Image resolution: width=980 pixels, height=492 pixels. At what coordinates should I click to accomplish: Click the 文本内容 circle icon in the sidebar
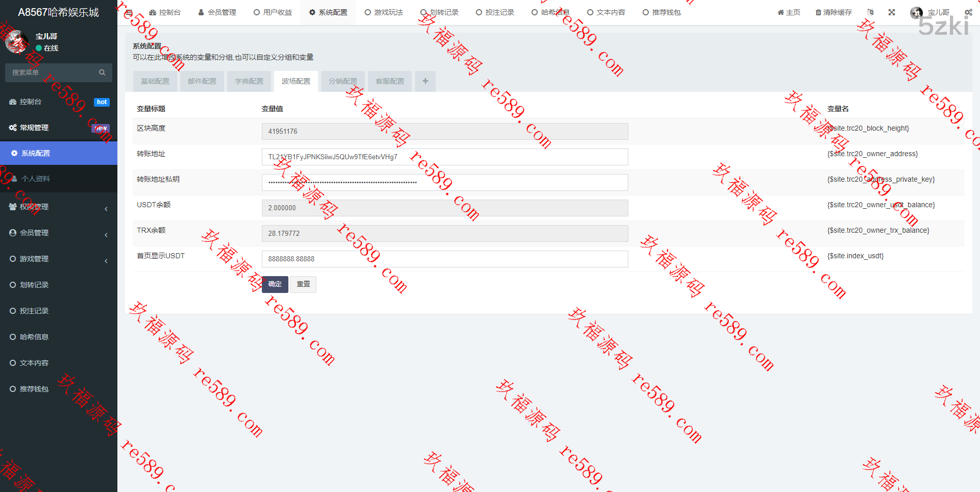(x=13, y=363)
